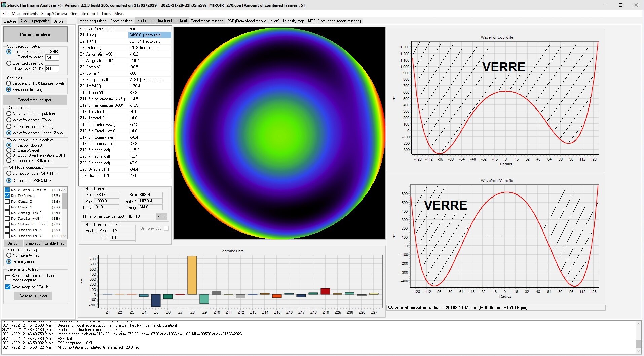Click the wavefront color map image
Screen dimensions: 644x356
tap(279, 133)
